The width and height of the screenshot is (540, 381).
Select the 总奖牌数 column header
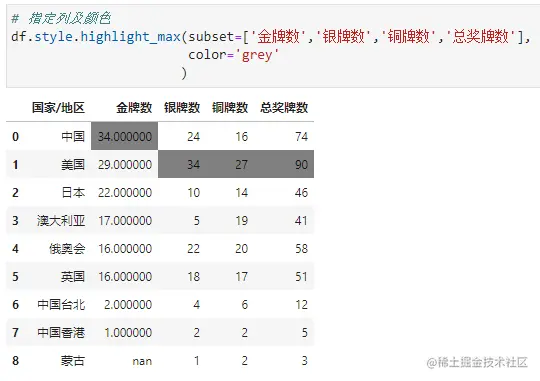pos(284,107)
